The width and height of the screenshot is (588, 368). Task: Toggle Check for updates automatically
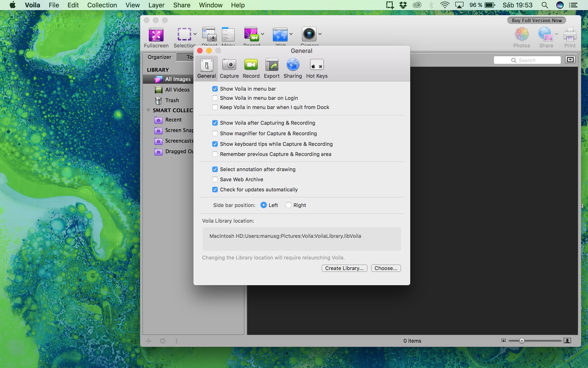coord(215,190)
